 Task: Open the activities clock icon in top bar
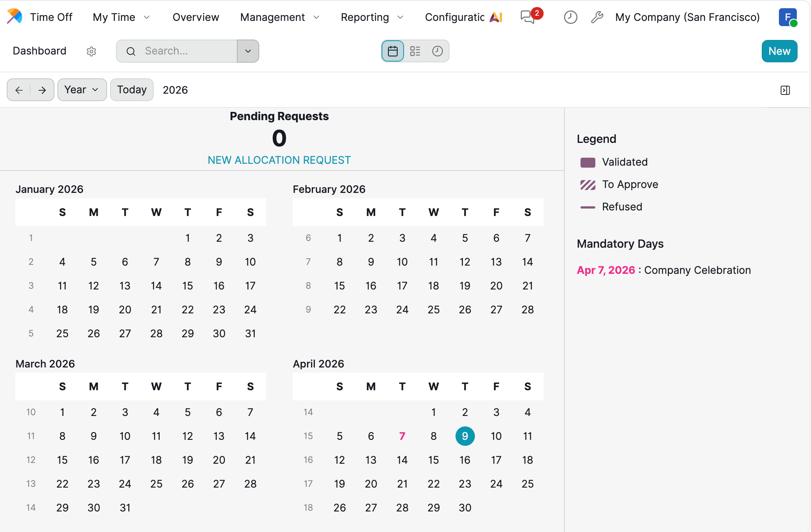[570, 17]
